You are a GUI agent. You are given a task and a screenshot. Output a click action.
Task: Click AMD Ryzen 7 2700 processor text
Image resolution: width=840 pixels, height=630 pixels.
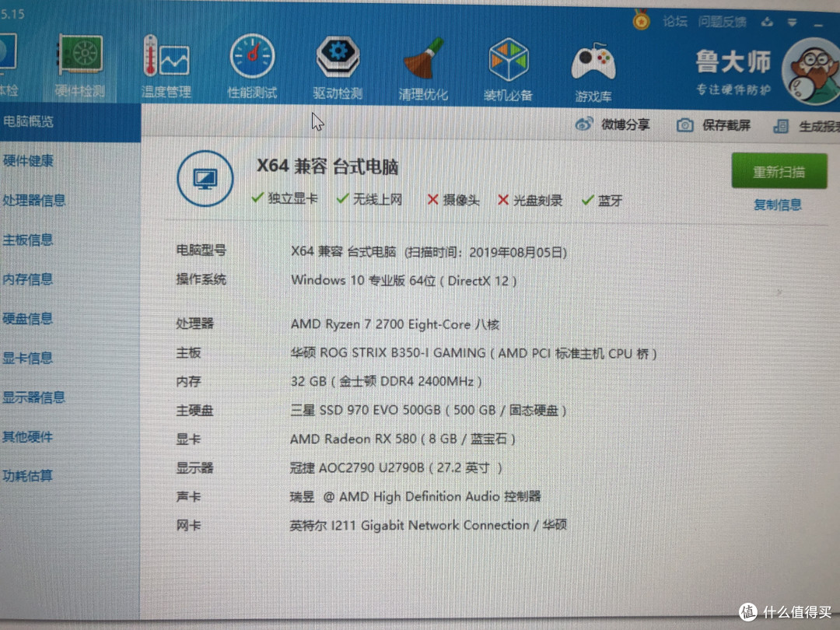395,324
